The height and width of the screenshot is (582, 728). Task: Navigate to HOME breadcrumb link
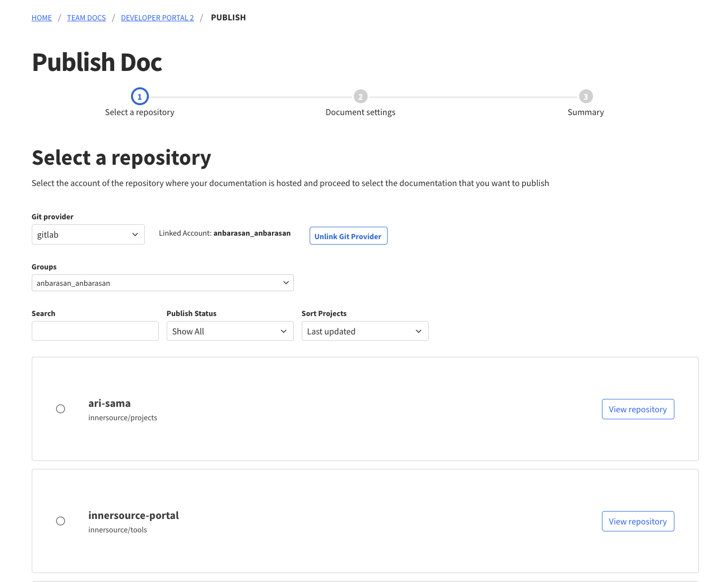pos(41,17)
